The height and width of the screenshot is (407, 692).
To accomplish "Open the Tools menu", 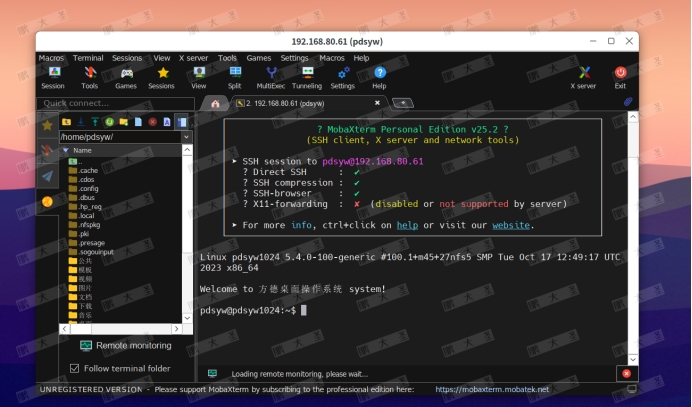I will pyautogui.click(x=227, y=58).
